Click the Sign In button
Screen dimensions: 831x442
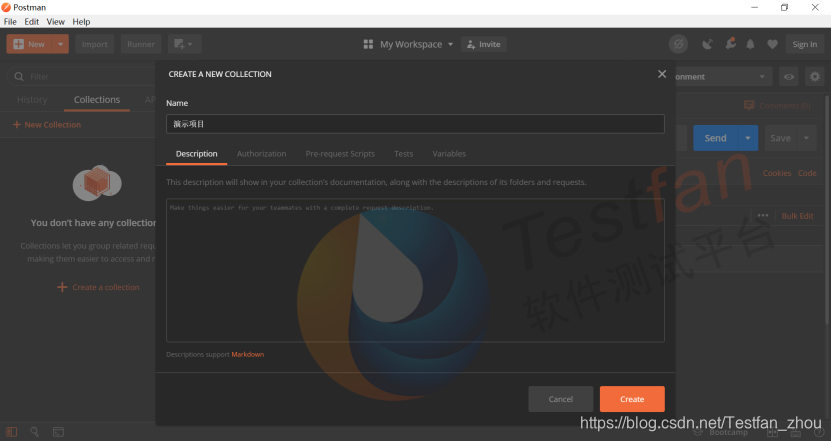[805, 44]
